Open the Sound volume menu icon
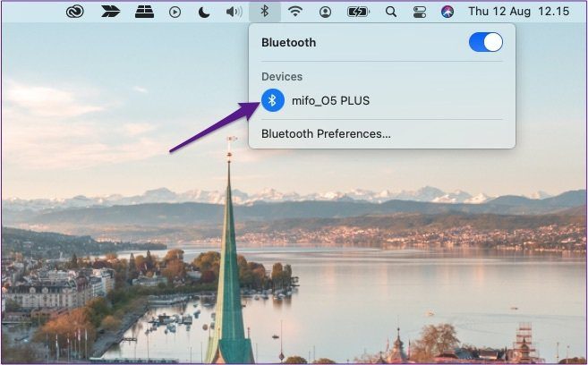 tap(234, 12)
